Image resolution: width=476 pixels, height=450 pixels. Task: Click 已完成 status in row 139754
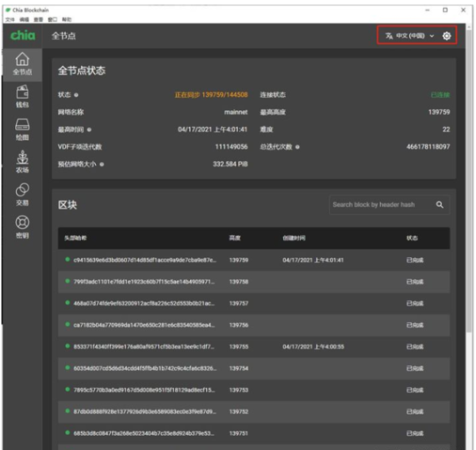click(x=415, y=368)
